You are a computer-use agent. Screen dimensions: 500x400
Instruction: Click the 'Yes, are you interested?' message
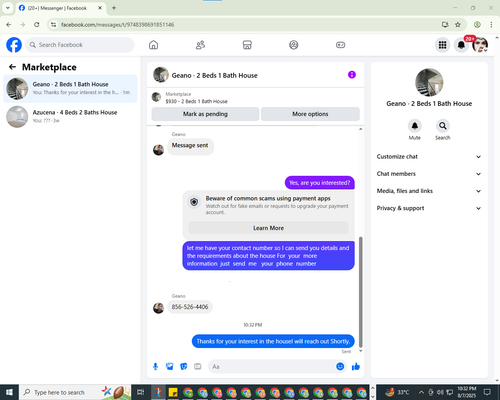pos(320,183)
